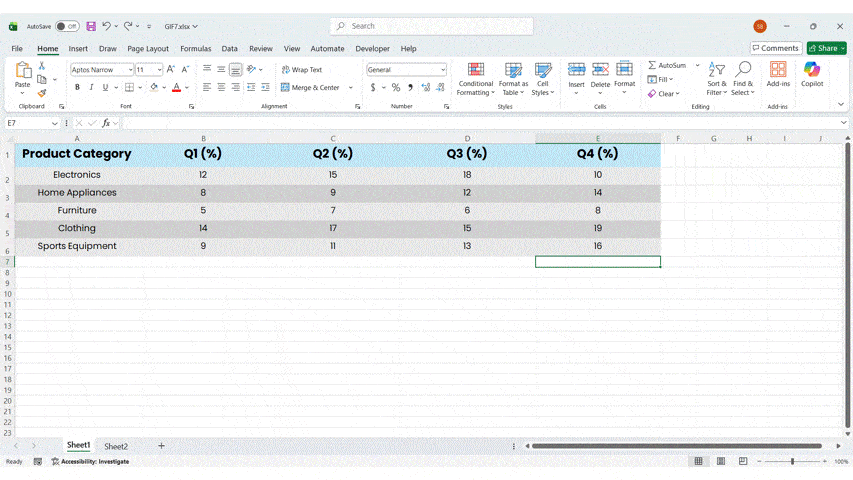Image resolution: width=853 pixels, height=480 pixels.
Task: Decrease the font size
Action: 185,70
